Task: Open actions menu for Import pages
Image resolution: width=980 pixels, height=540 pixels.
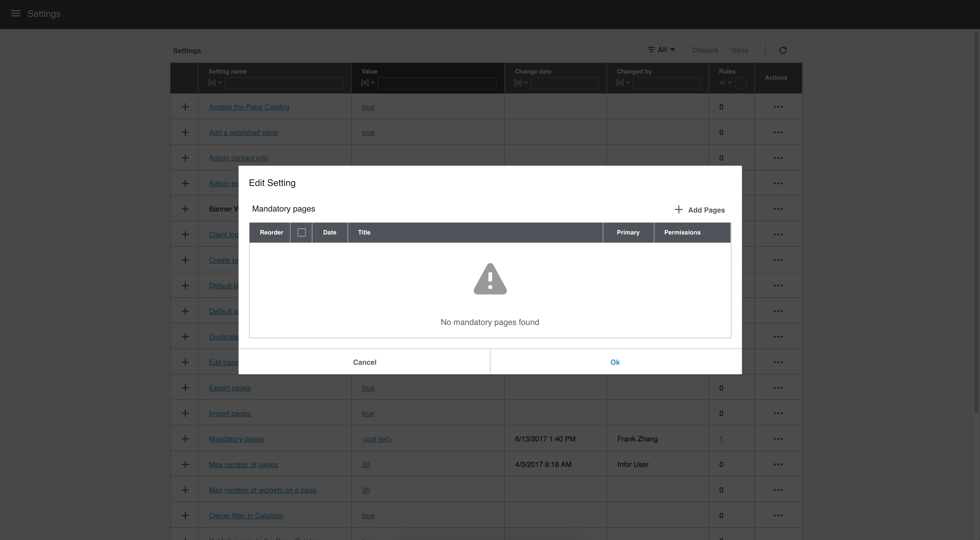Action: [x=778, y=413]
